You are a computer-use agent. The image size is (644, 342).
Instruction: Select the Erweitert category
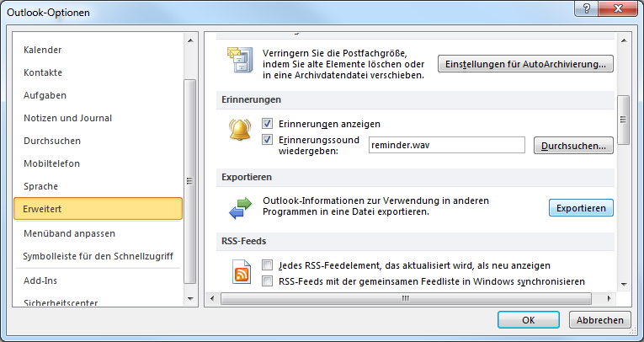click(x=98, y=209)
